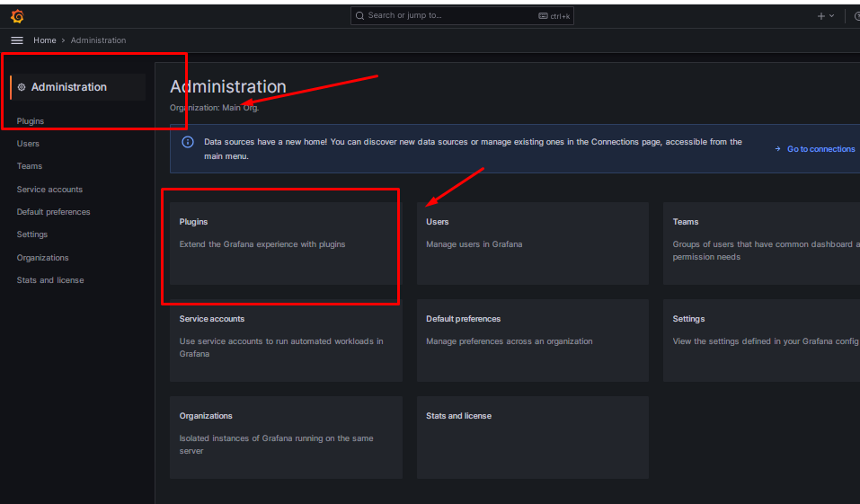The height and width of the screenshot is (504, 860).
Task: Open the Organizations card
Action: (286, 438)
